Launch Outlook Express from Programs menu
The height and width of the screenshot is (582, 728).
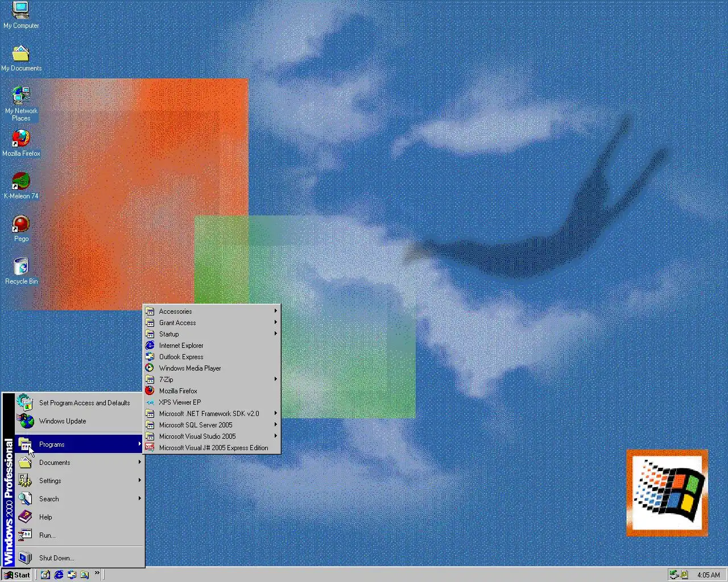tap(212, 357)
